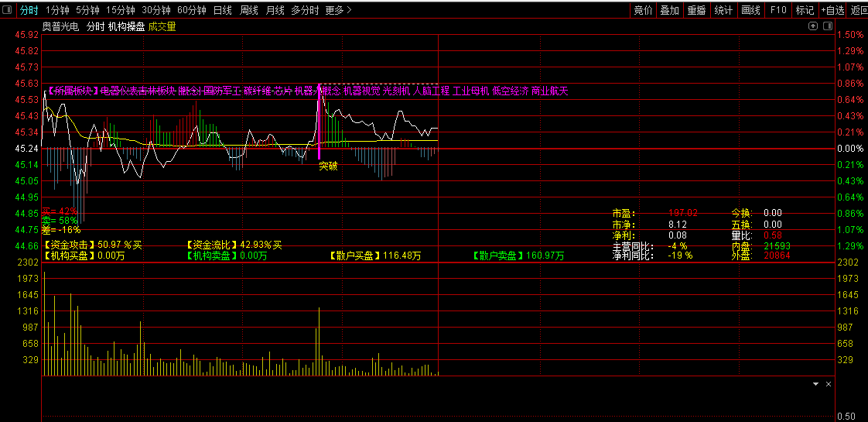Click the 净利 value 0.08

678,235
